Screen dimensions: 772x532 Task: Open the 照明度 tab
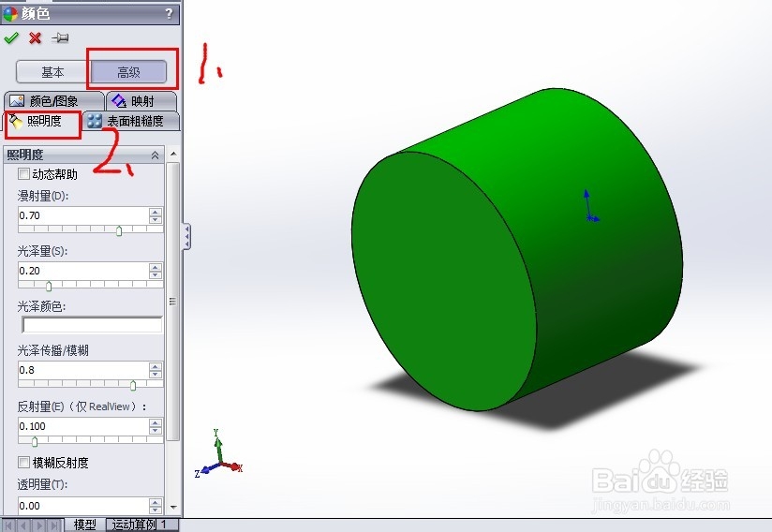[43, 121]
